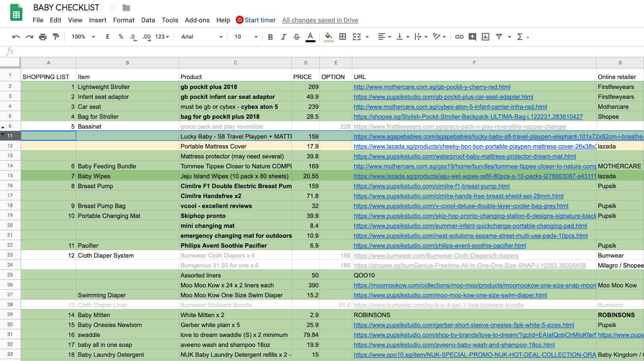Undo the last action
644x361 pixels.
(16, 37)
